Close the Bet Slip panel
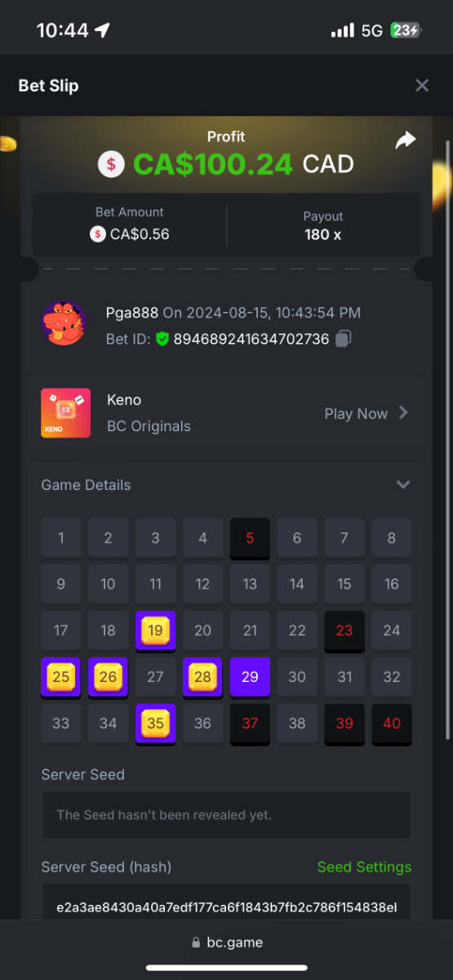This screenshot has width=453, height=980. [422, 85]
